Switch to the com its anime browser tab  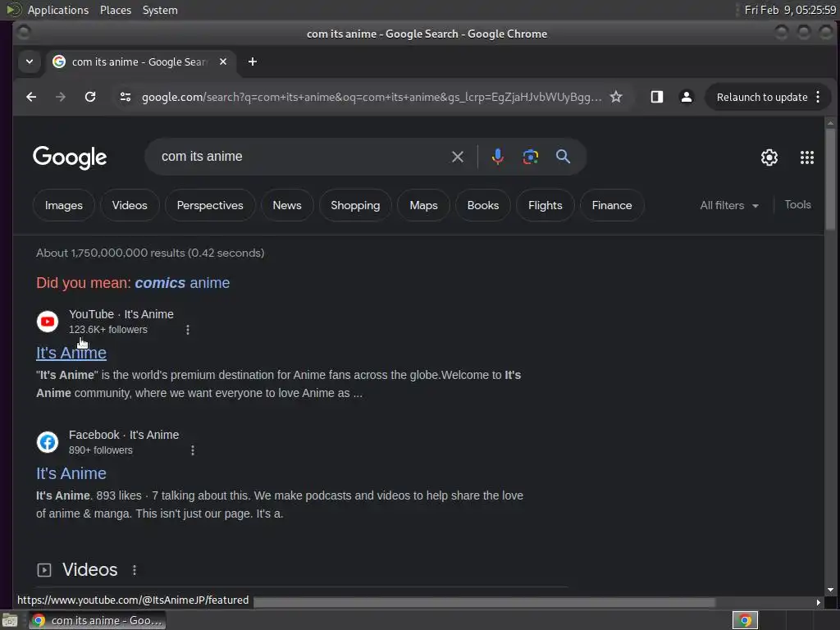point(140,62)
